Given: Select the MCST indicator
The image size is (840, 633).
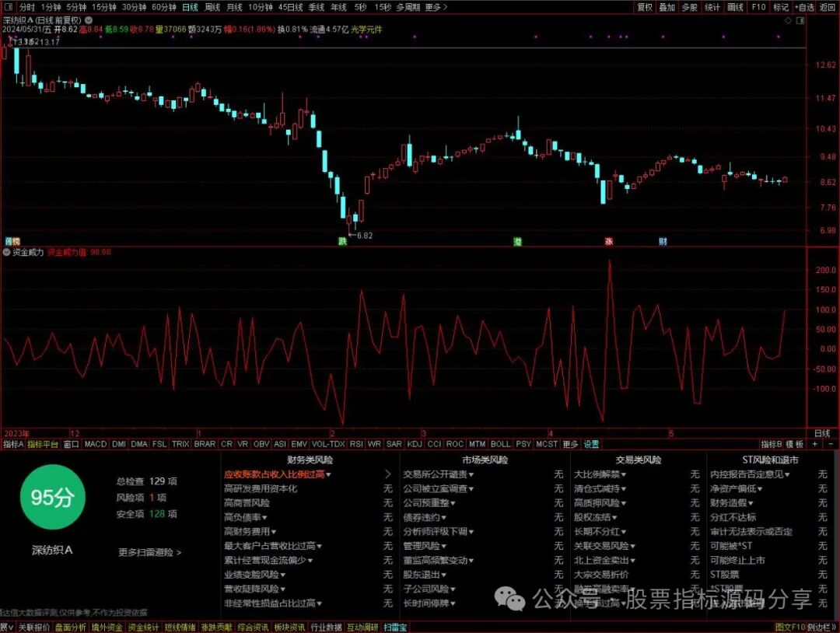Looking at the screenshot, I should [547, 444].
